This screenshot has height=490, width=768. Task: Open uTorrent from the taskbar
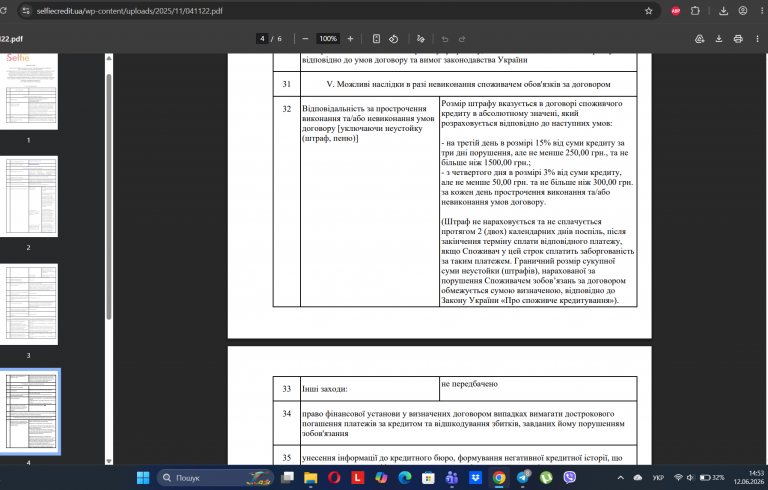[546, 477]
